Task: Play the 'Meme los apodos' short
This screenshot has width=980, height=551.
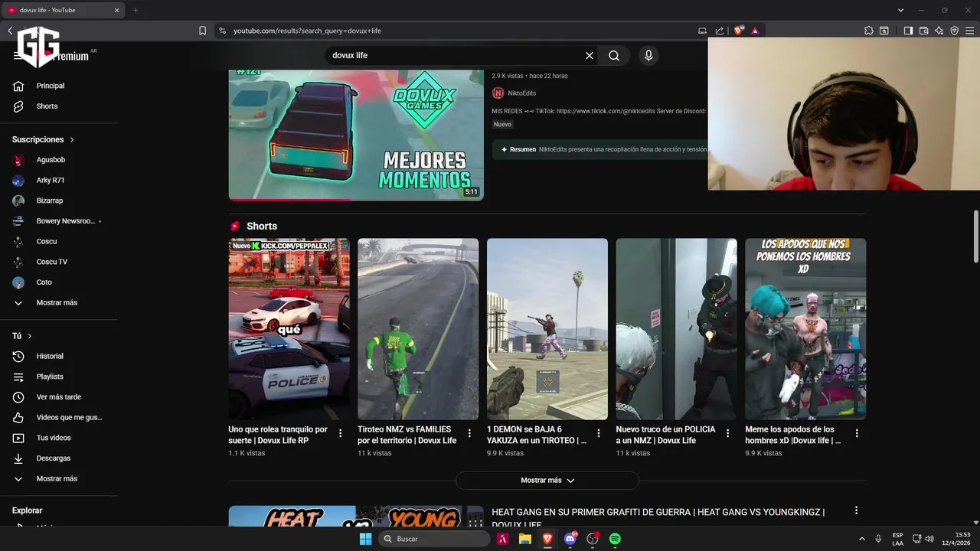Action: click(x=805, y=329)
